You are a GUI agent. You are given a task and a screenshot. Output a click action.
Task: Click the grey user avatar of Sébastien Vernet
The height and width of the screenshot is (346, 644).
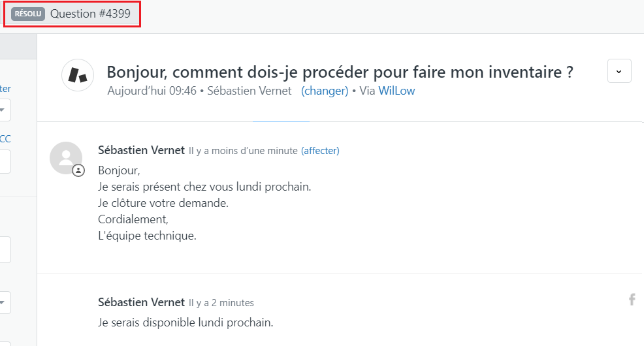(66, 158)
